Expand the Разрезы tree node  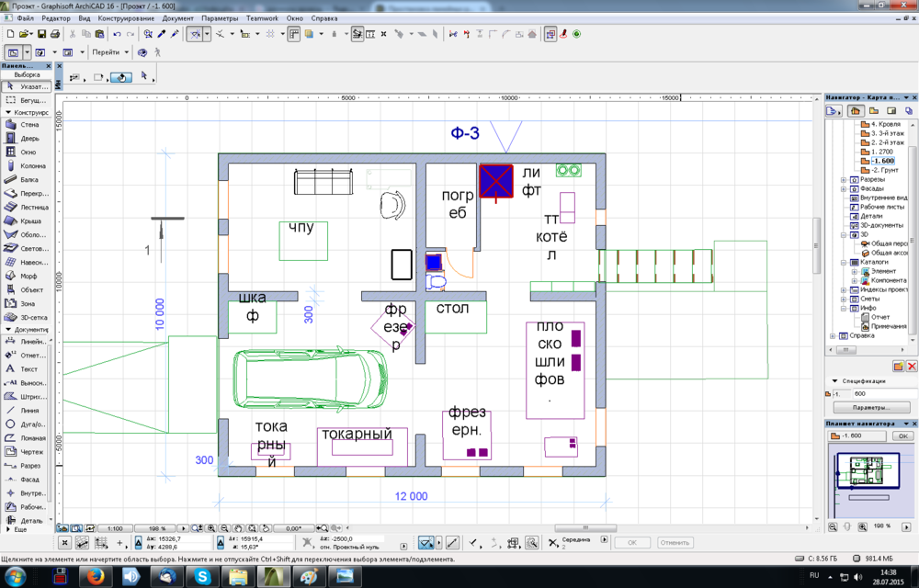pyautogui.click(x=844, y=180)
